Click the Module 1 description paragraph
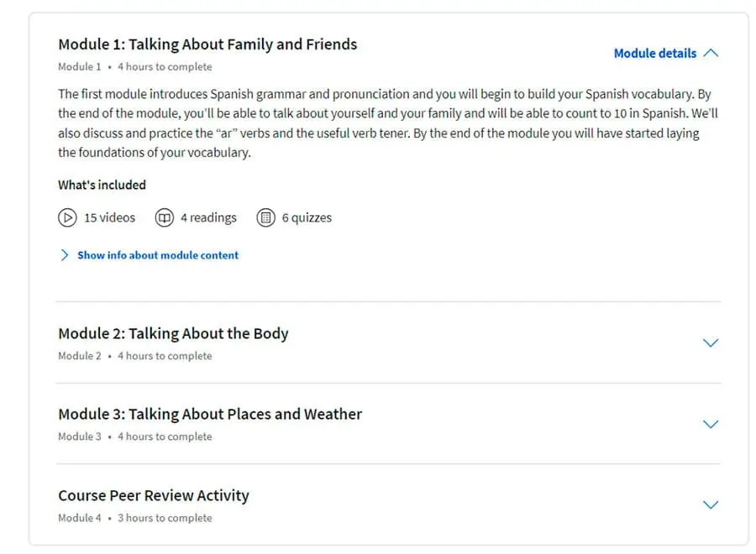 tap(388, 123)
